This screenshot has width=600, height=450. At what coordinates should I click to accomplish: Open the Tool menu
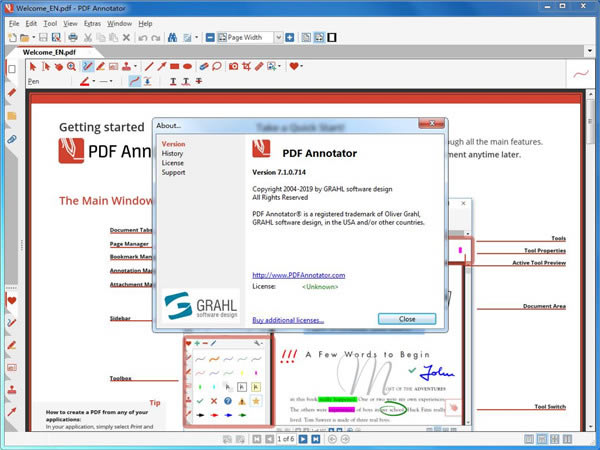coord(50,24)
